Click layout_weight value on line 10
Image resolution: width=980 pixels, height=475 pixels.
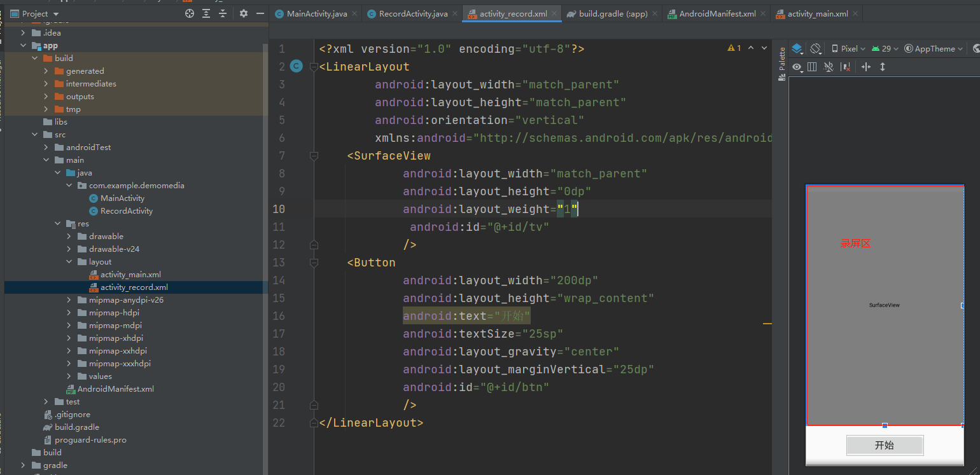(x=568, y=209)
